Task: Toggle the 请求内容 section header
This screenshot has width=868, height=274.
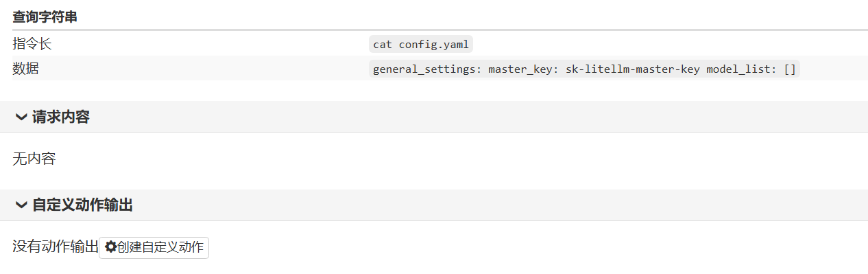Action: tap(434, 117)
